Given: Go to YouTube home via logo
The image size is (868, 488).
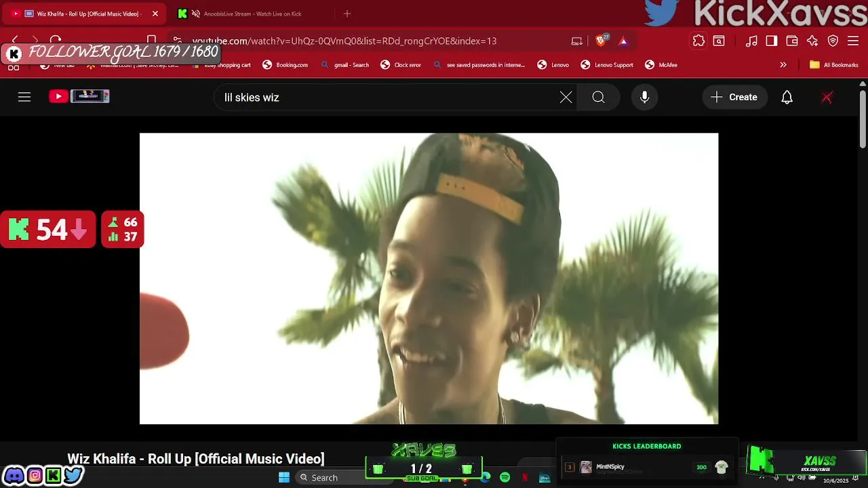Looking at the screenshot, I should [79, 97].
